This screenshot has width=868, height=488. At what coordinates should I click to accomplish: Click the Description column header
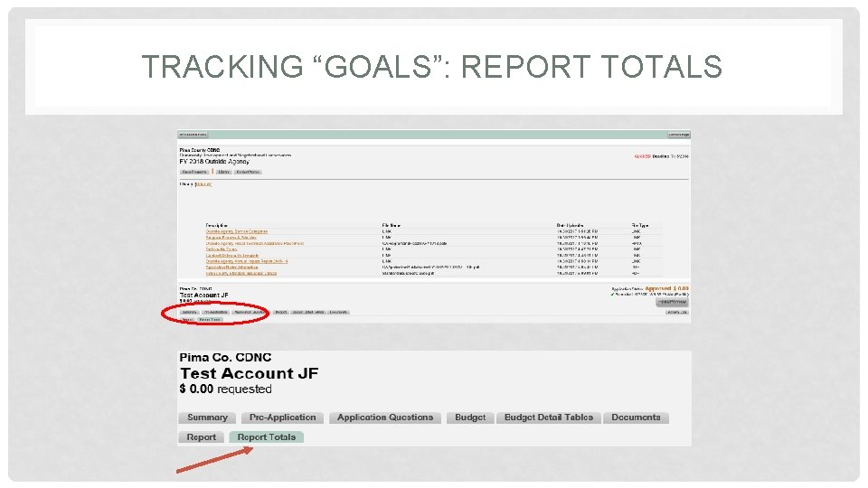pos(216,225)
